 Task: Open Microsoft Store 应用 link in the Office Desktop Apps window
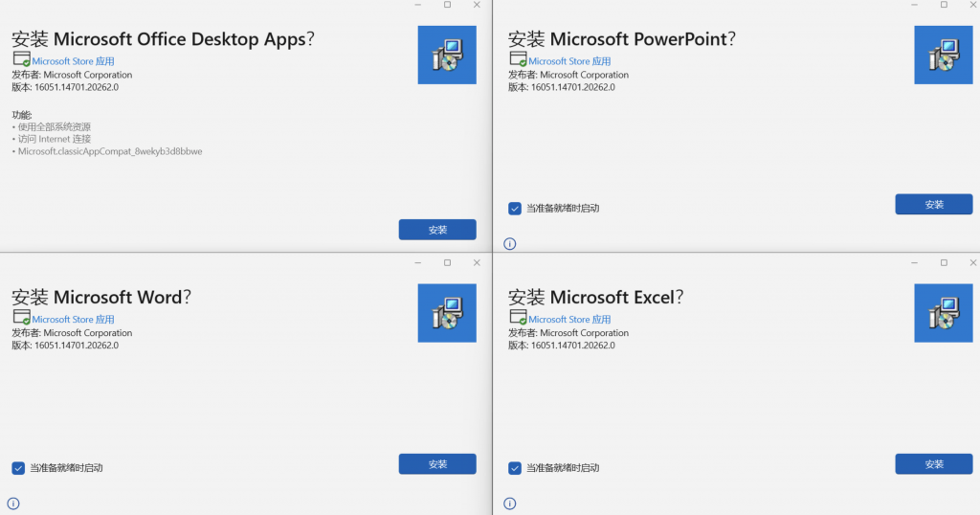pyautogui.click(x=73, y=61)
